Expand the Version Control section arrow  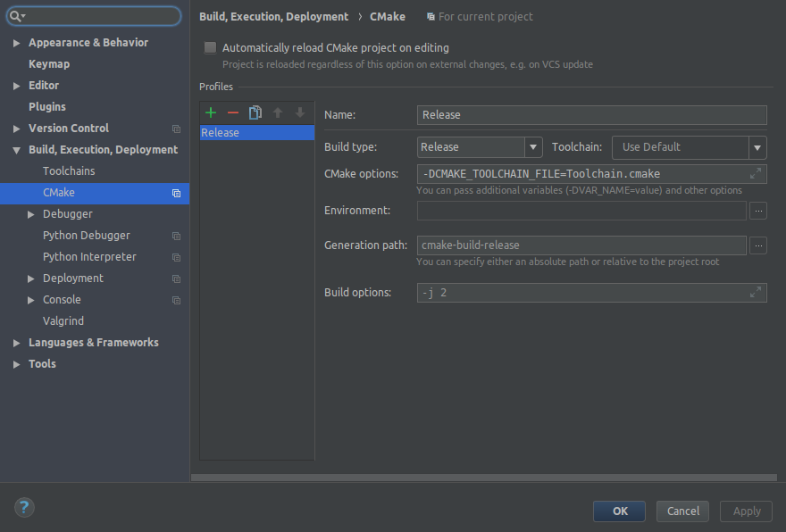click(17, 129)
